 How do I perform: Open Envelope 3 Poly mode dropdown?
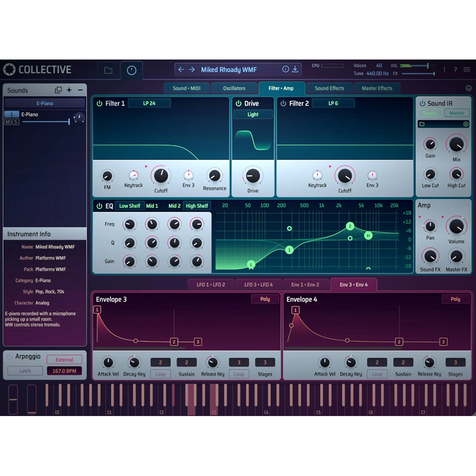[x=265, y=299]
